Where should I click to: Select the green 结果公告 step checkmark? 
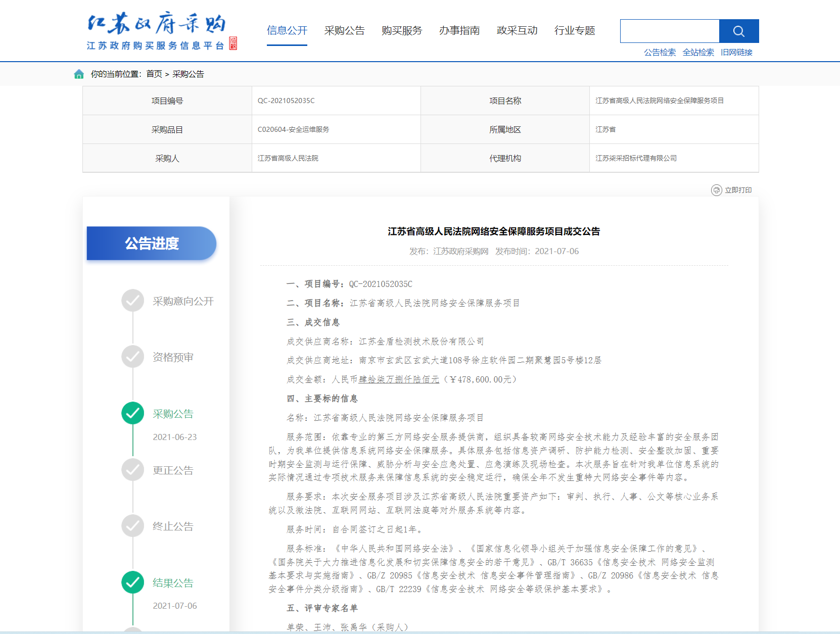coord(132,582)
